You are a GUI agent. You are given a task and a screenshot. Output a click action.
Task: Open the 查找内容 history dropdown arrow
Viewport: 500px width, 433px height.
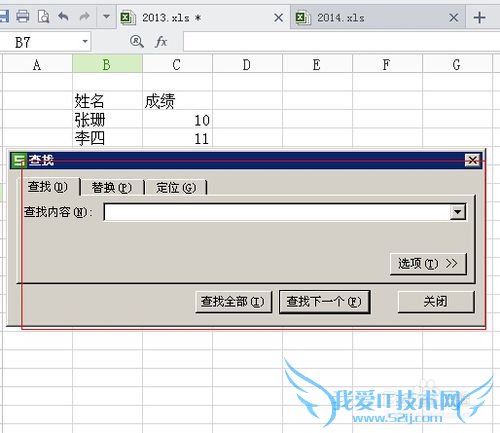point(458,212)
